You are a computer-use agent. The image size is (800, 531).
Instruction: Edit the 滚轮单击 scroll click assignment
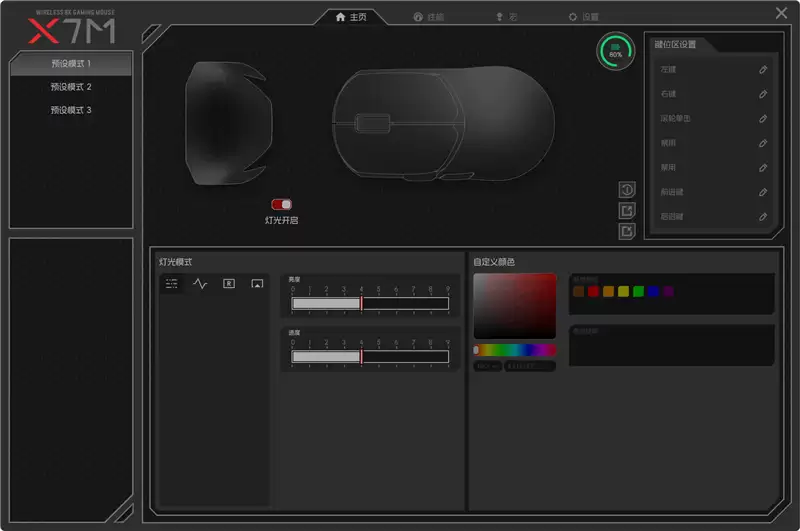coord(763,118)
